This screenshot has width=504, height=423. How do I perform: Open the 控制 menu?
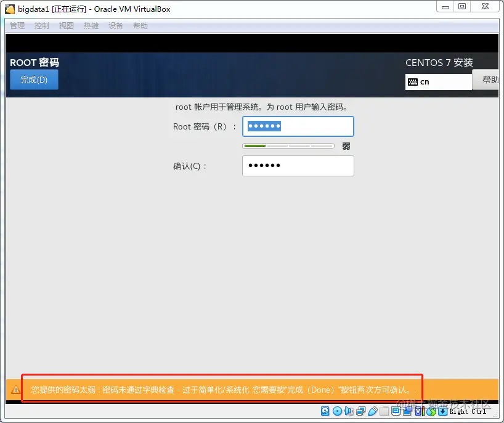[42, 26]
